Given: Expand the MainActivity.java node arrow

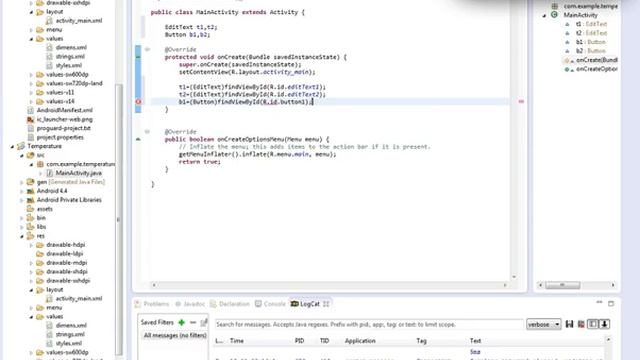Looking at the screenshot, I should [x=40, y=173].
